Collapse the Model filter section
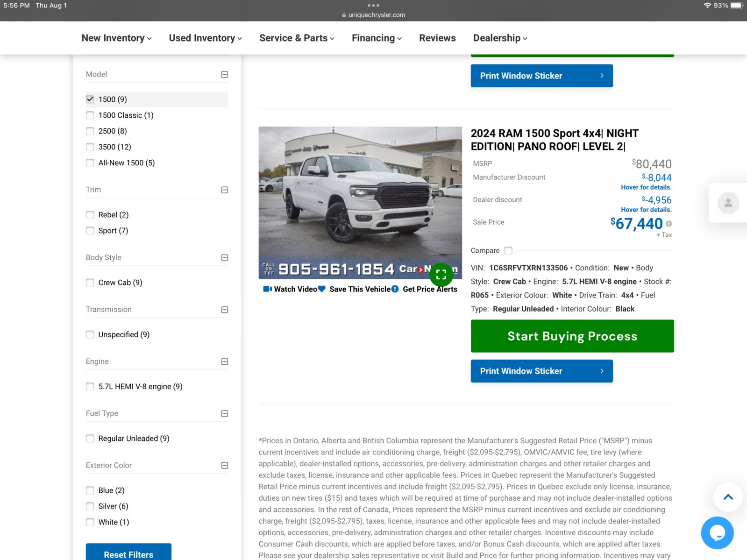747x560 pixels. click(225, 75)
